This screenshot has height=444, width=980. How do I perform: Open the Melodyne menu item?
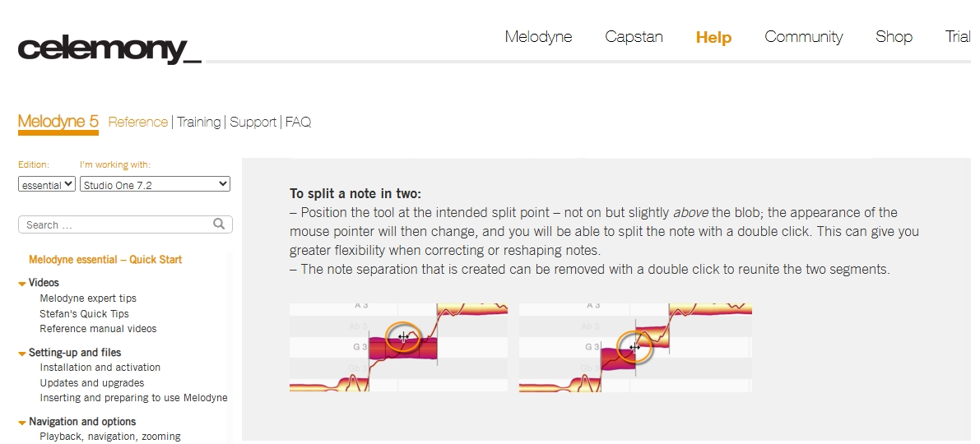pyautogui.click(x=538, y=37)
